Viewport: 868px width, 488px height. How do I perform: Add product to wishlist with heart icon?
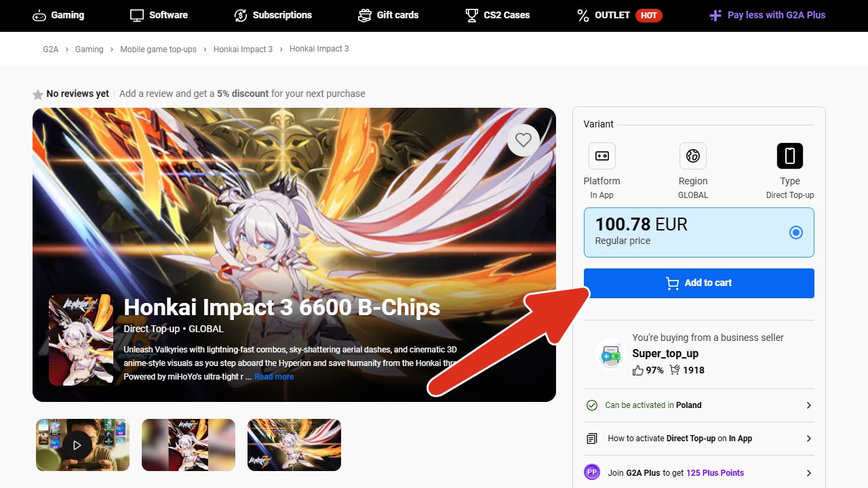tap(523, 140)
